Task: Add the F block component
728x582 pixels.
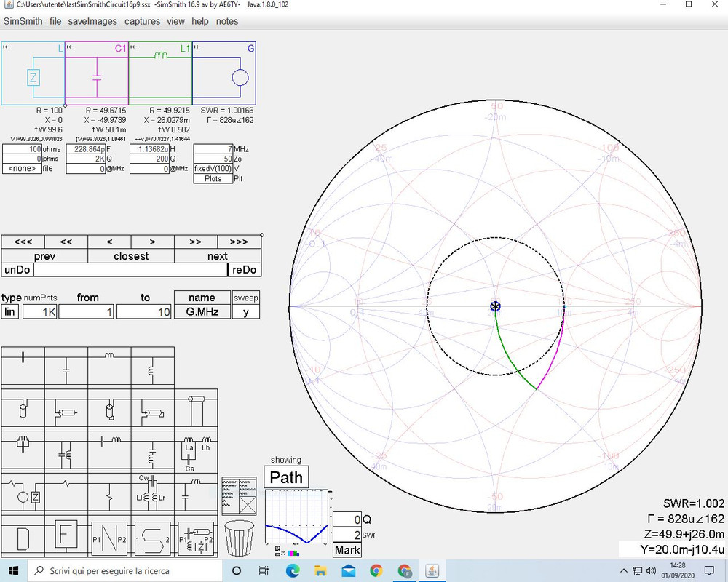Action: pyautogui.click(x=66, y=536)
